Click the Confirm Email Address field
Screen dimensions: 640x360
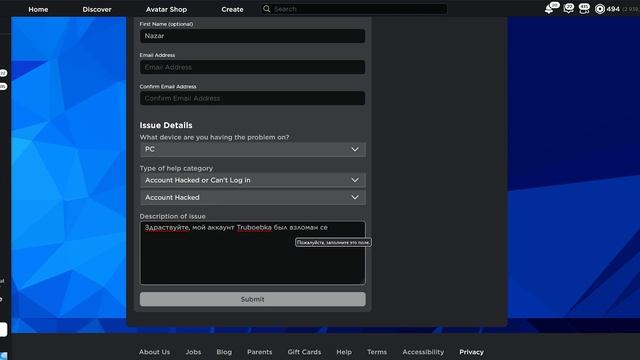253,98
